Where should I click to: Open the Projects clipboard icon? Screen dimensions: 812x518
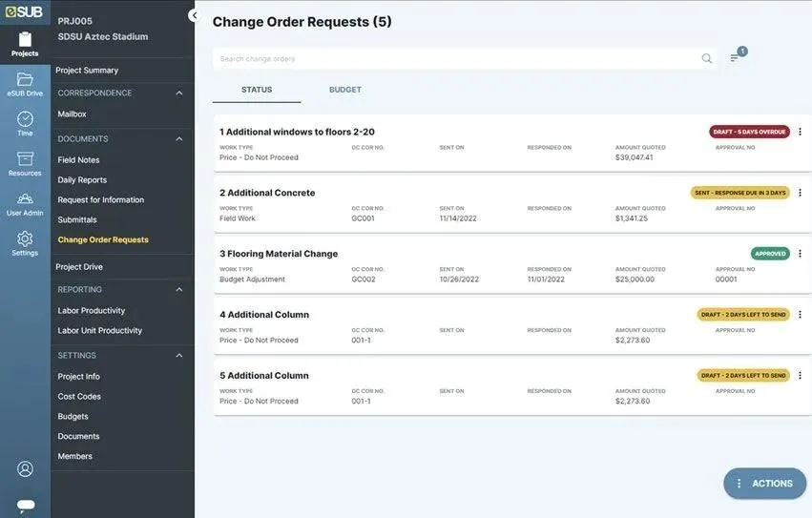coord(25,40)
